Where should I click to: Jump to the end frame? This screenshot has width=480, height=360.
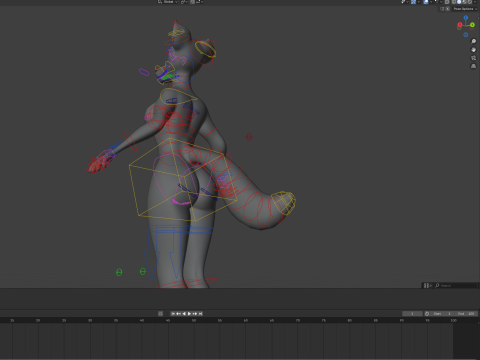tap(200, 314)
